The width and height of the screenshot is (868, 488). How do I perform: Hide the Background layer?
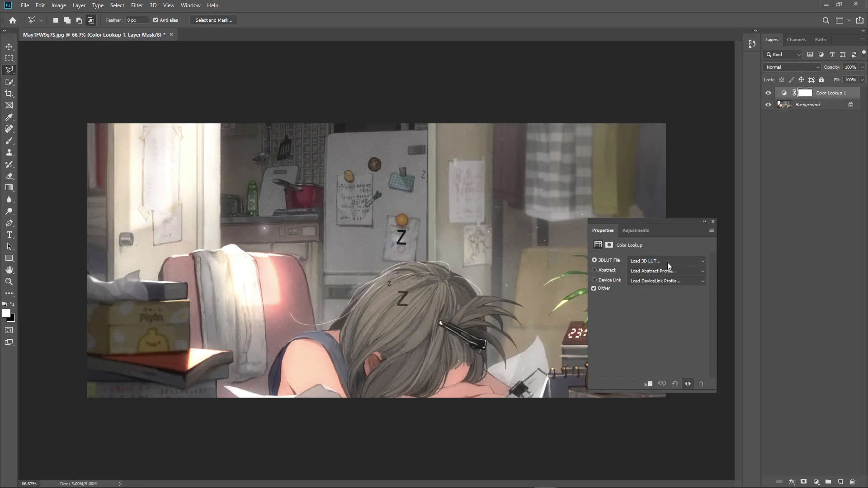[768, 104]
